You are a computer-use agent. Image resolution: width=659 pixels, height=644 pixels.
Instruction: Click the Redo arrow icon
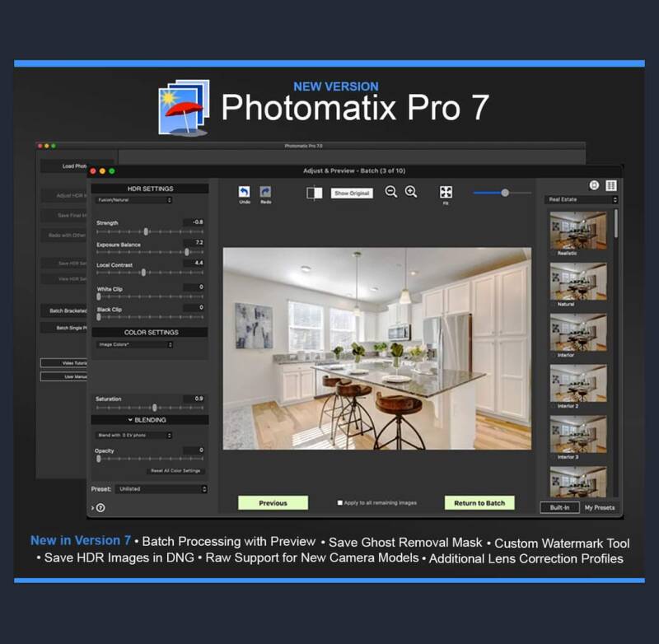click(265, 192)
